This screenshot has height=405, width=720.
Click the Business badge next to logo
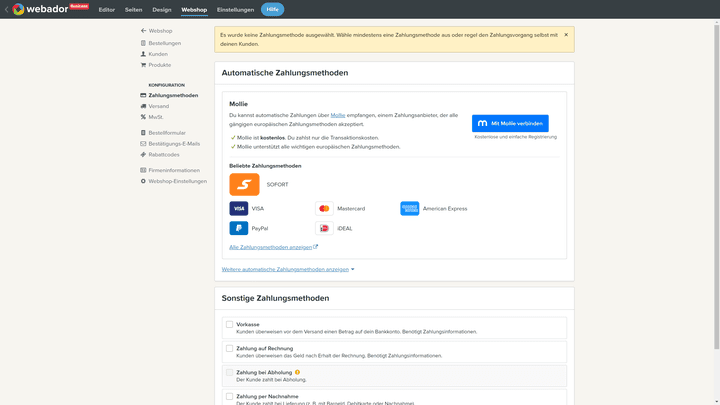tap(79, 6)
